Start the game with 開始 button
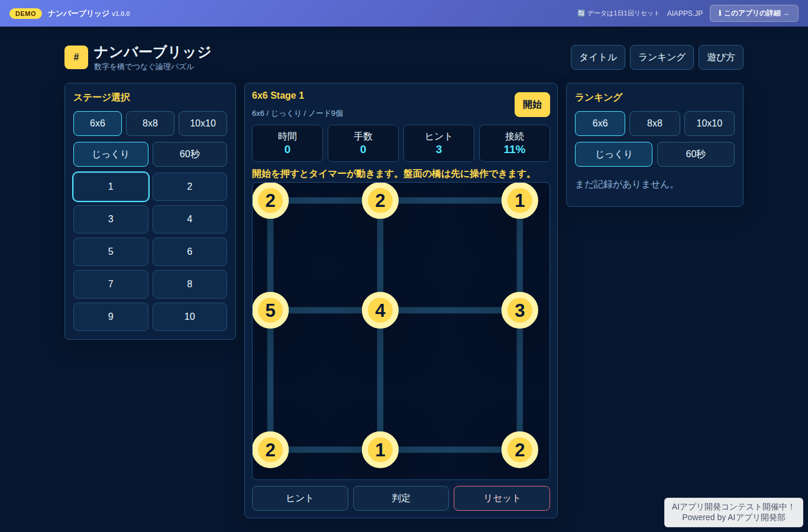808x532 pixels. [x=532, y=105]
